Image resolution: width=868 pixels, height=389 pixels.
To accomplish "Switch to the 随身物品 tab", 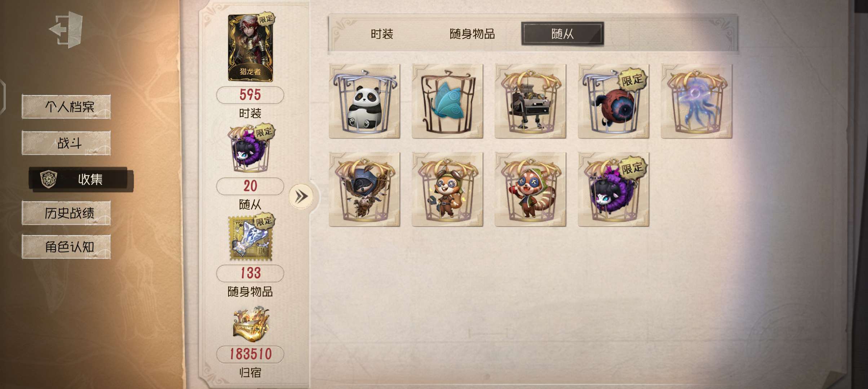I will click(x=472, y=34).
